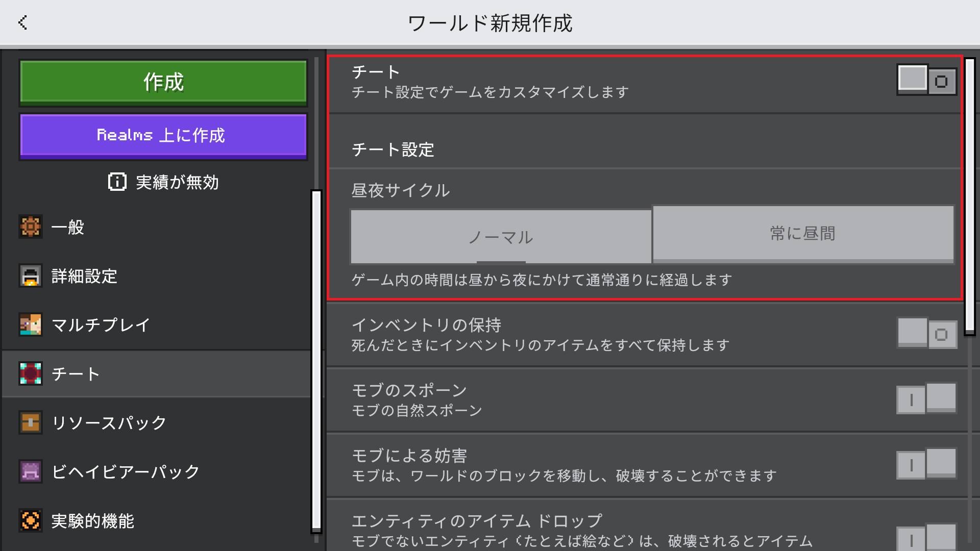Click the 実績が無効 info icon
This screenshot has width=980, height=551.
pyautogui.click(x=117, y=182)
